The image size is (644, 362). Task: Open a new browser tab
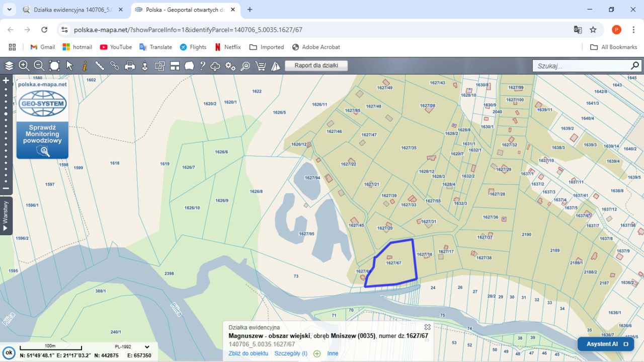coord(250,10)
